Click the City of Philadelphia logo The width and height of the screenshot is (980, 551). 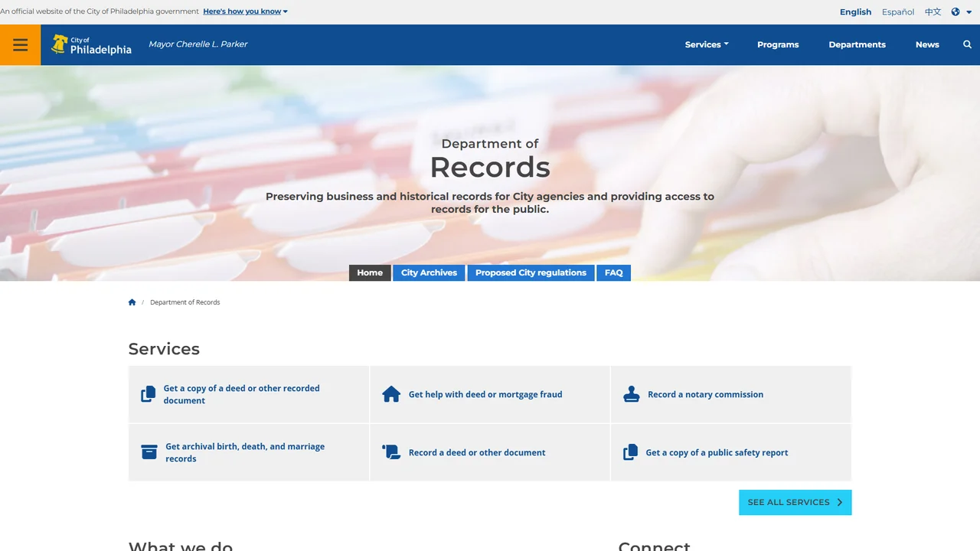coord(91,44)
